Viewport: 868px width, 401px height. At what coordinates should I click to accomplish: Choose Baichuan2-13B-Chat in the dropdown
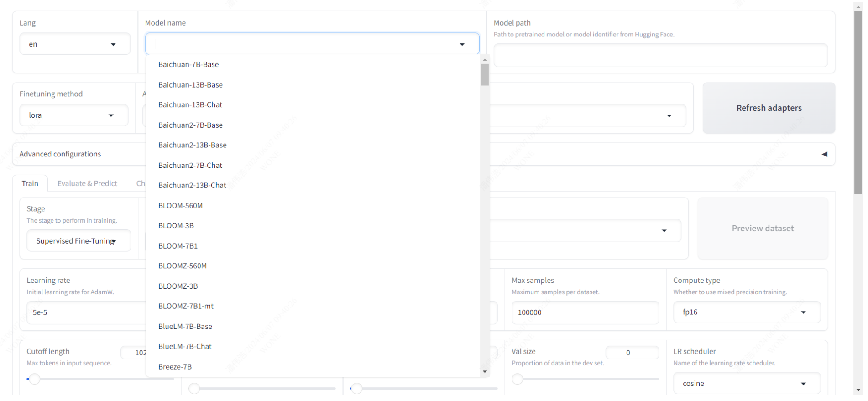click(x=313, y=185)
